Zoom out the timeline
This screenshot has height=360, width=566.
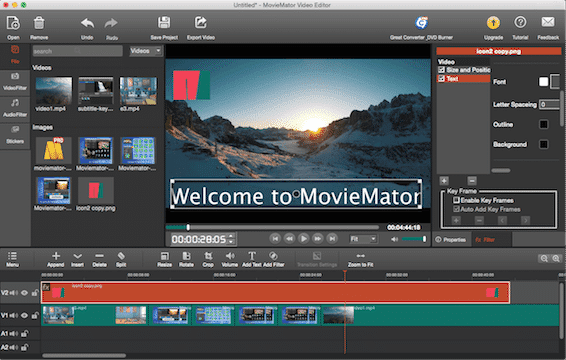tap(544, 259)
